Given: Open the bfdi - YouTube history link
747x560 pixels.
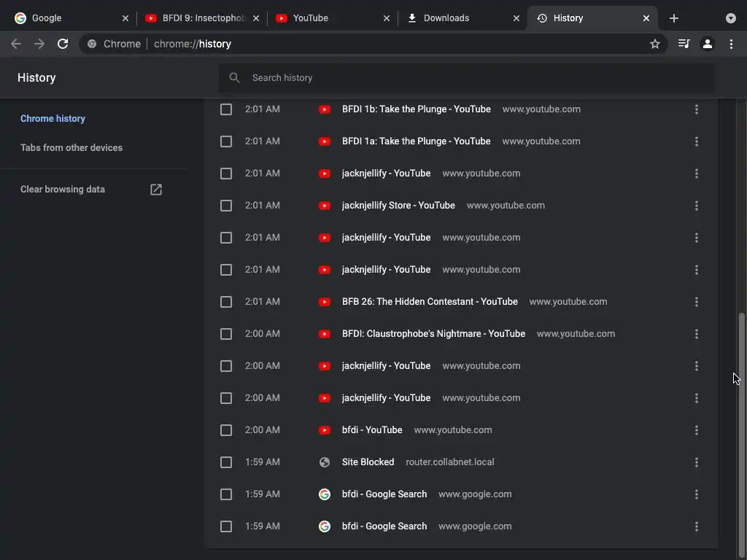Looking at the screenshot, I should tap(372, 430).
